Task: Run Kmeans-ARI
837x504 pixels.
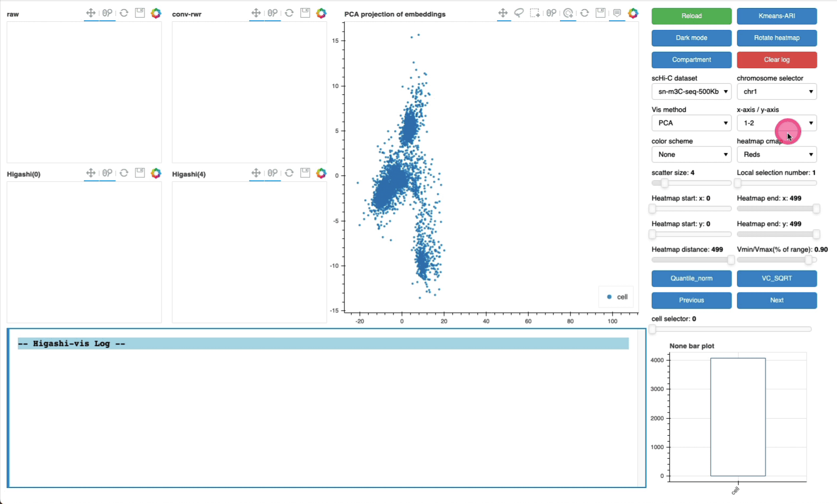Action: pyautogui.click(x=777, y=16)
